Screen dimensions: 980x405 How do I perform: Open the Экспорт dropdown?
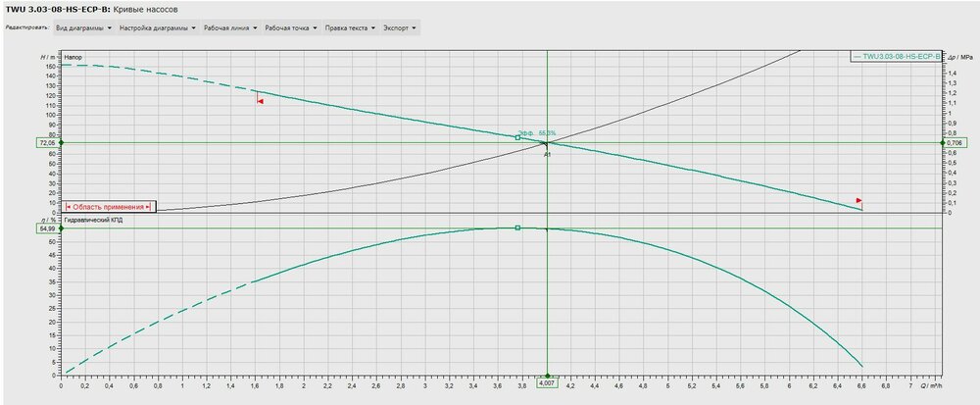[400, 28]
